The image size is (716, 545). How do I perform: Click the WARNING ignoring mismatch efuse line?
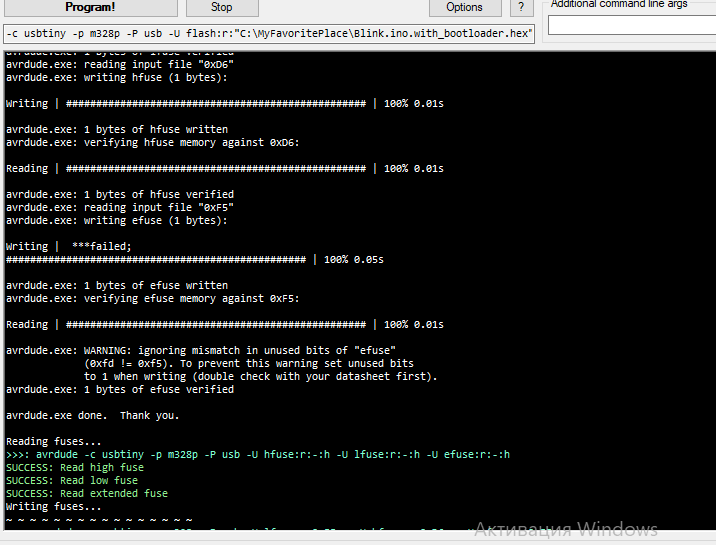tap(201, 350)
